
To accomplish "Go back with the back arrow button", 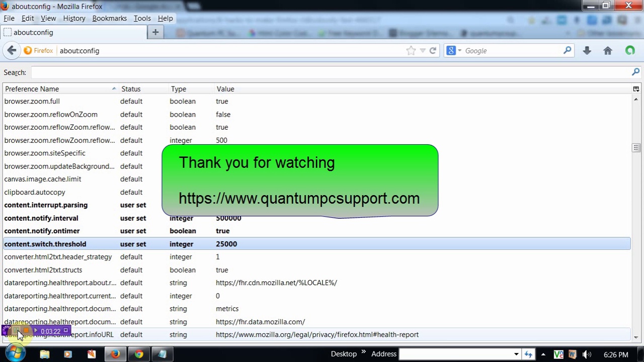I will coord(12,50).
